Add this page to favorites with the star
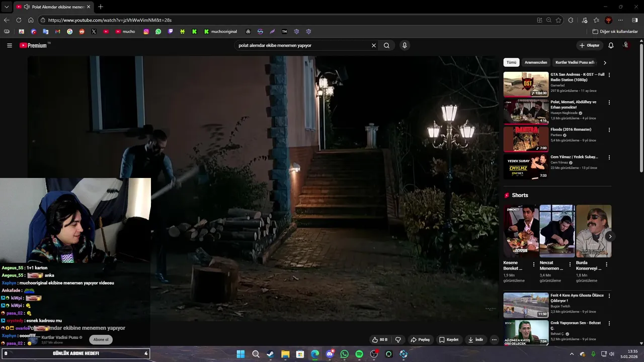644x362 pixels. tap(558, 20)
